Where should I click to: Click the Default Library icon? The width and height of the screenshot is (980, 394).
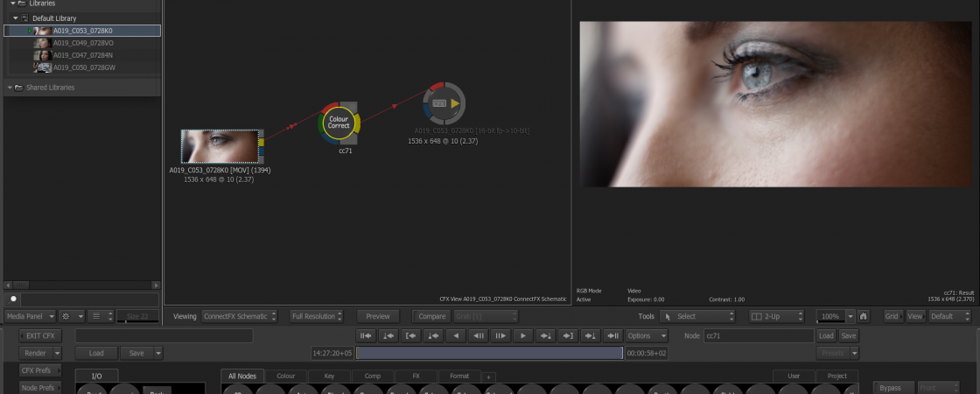pyautogui.click(x=25, y=18)
